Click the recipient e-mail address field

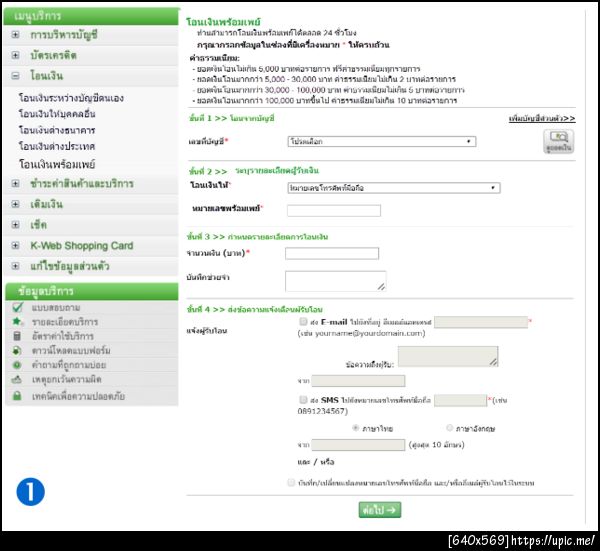[x=481, y=322]
